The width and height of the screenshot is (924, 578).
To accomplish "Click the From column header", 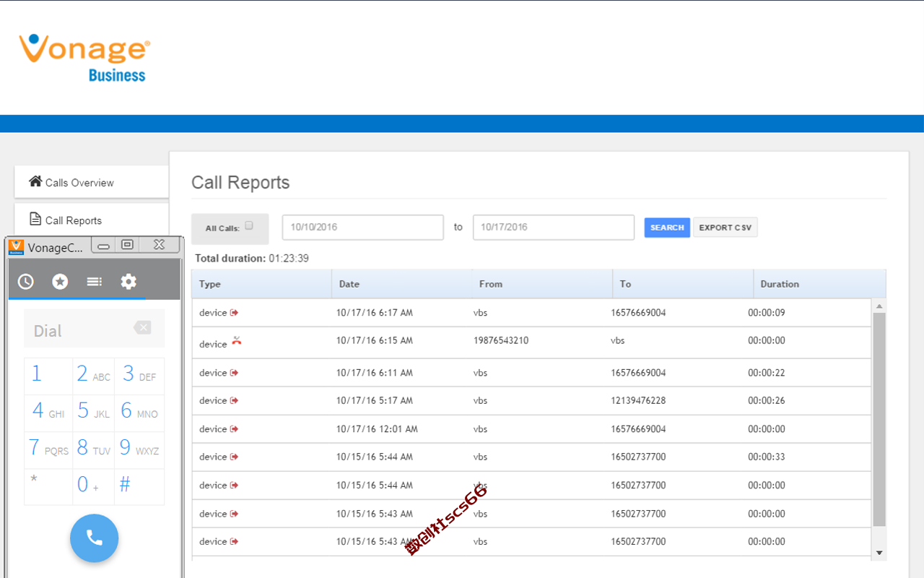I will click(542, 284).
